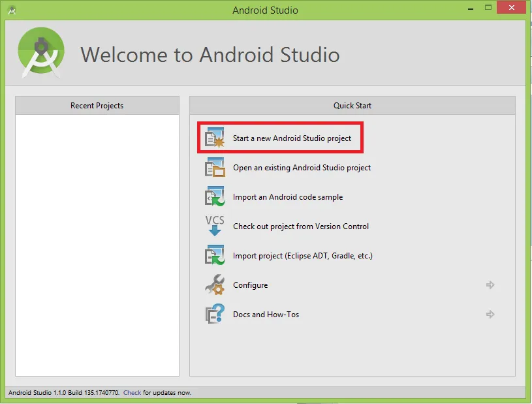Click the Android Studio logo in welcome header
532x404 pixels.
pyautogui.click(x=41, y=52)
